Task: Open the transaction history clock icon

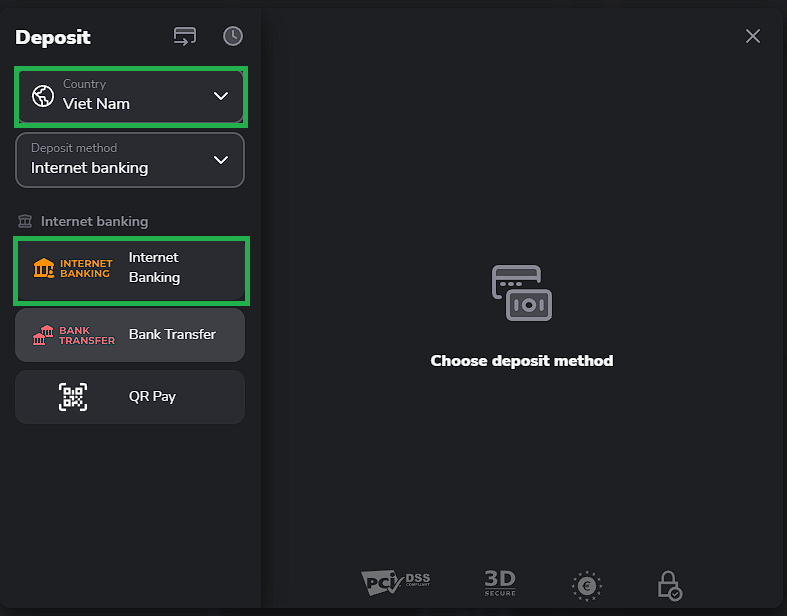Action: click(x=232, y=37)
